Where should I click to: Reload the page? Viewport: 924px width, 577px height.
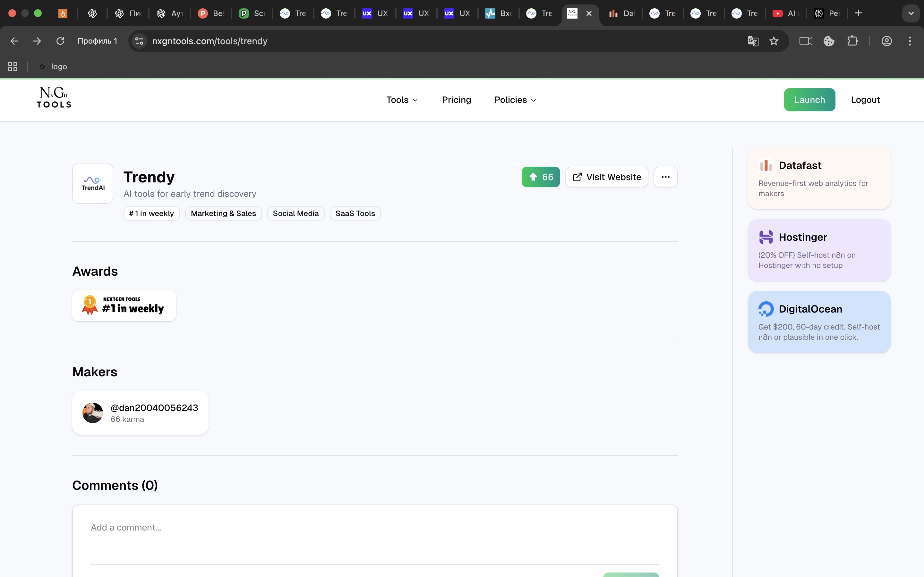[60, 41]
